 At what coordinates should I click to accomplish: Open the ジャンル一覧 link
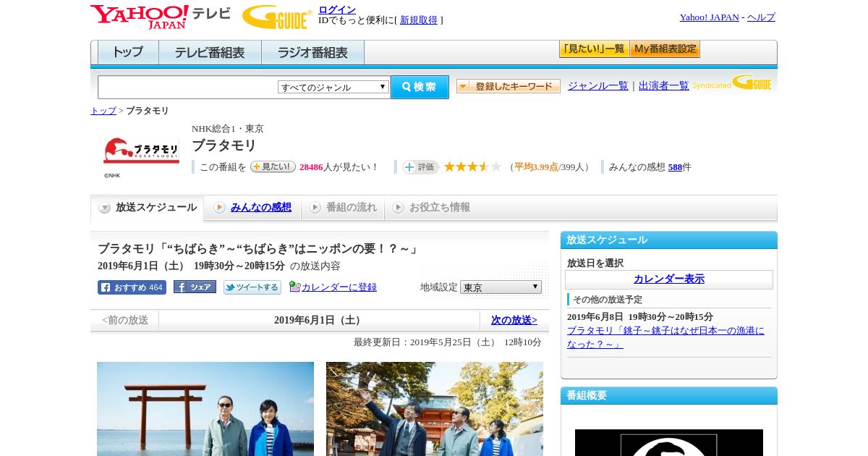[598, 86]
